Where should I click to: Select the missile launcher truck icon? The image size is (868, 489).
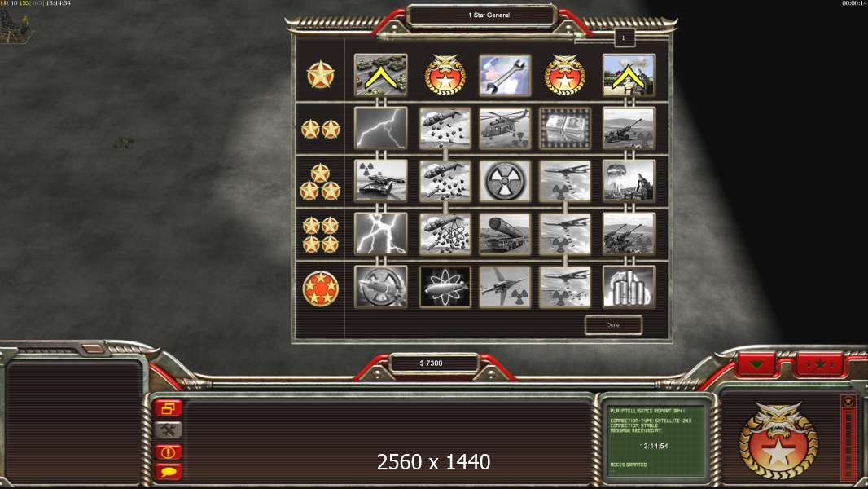tap(504, 234)
